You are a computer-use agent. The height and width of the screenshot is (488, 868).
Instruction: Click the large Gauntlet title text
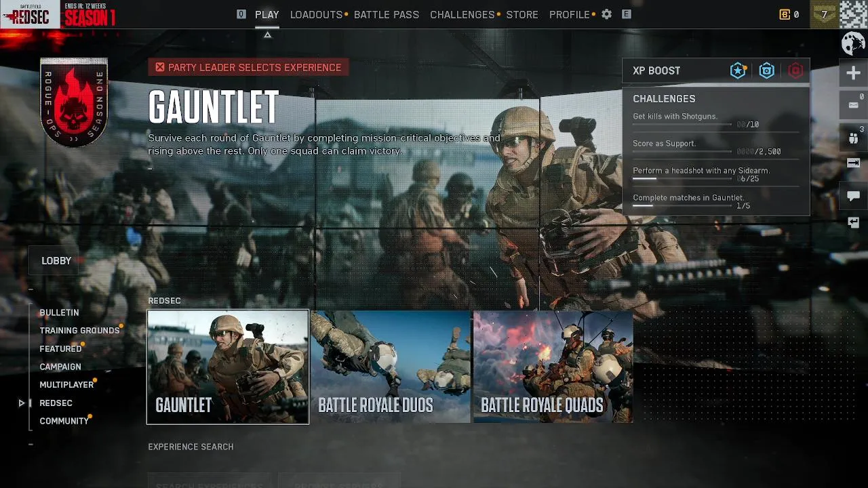click(214, 107)
